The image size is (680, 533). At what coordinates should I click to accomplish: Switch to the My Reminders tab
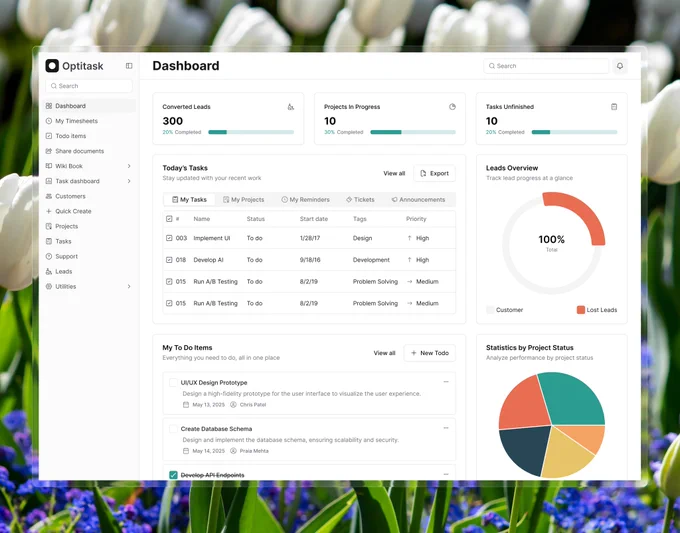pos(305,199)
